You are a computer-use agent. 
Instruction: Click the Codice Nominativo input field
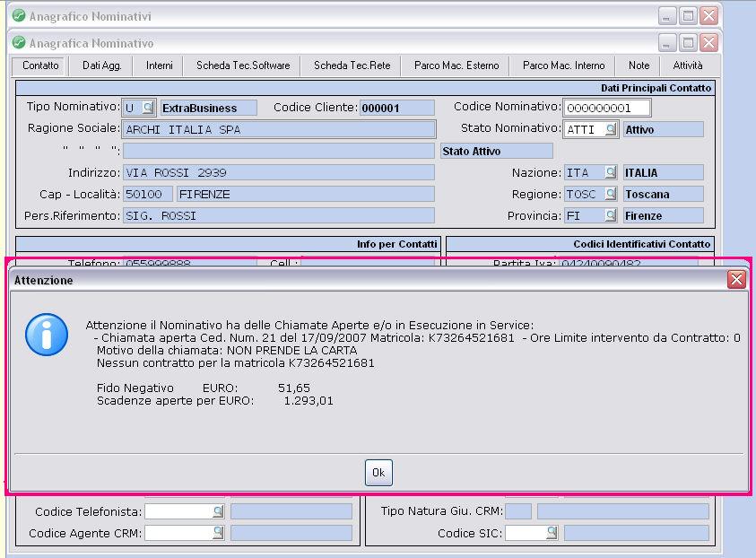[x=607, y=108]
